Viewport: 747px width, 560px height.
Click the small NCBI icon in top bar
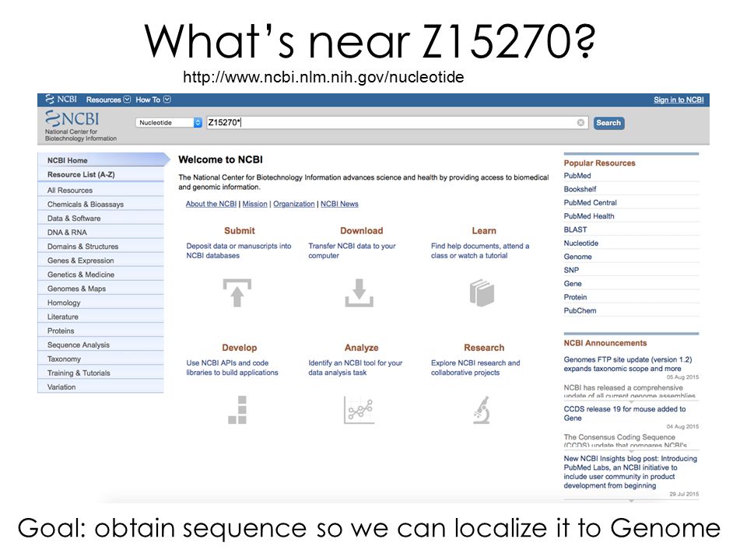click(61, 99)
